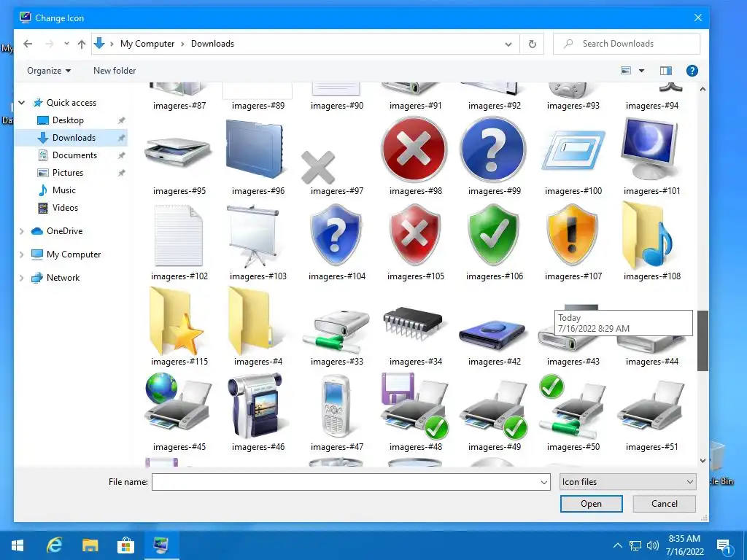
Task: Click My Computer in address breadcrumb
Action: tap(147, 44)
